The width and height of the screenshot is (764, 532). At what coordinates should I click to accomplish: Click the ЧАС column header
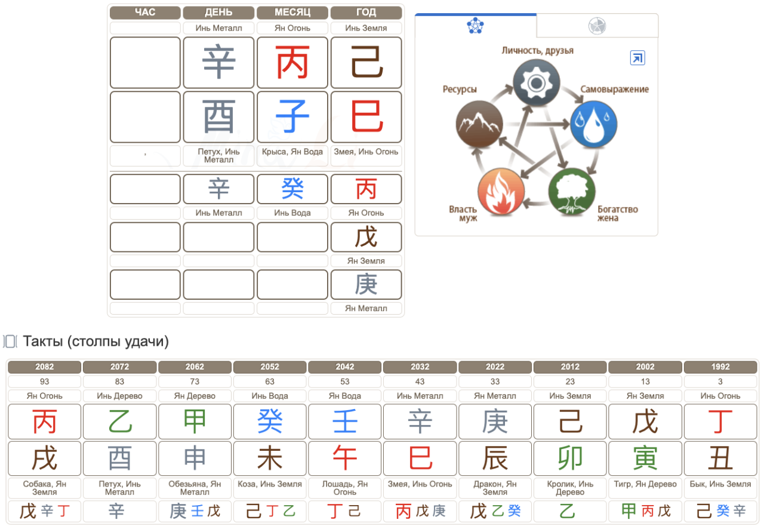(145, 13)
